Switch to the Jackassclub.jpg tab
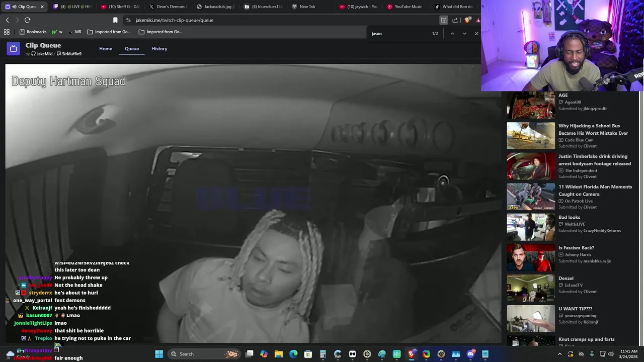Viewport: 644px width, 362px height. coord(216,7)
